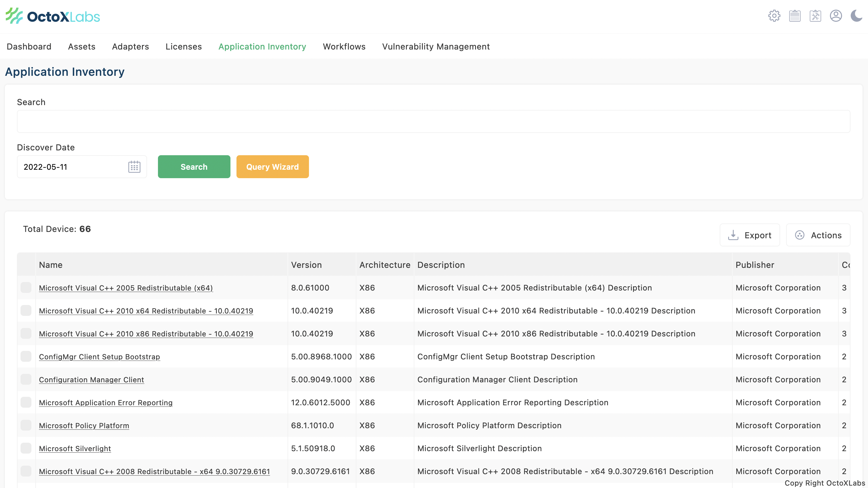Check Microsoft Visual C++ 2005 Redistributable row
The height and width of the screenshot is (488, 868).
pos(26,287)
